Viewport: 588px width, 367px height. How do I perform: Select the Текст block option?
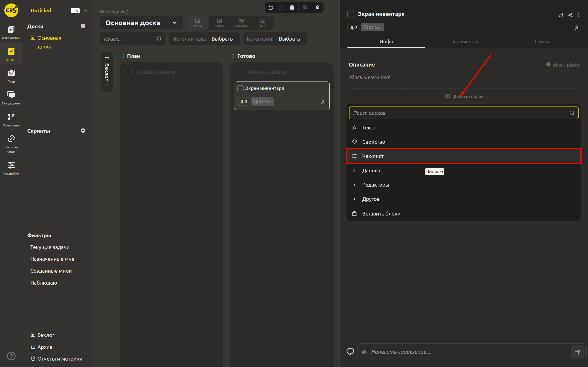[x=463, y=128]
